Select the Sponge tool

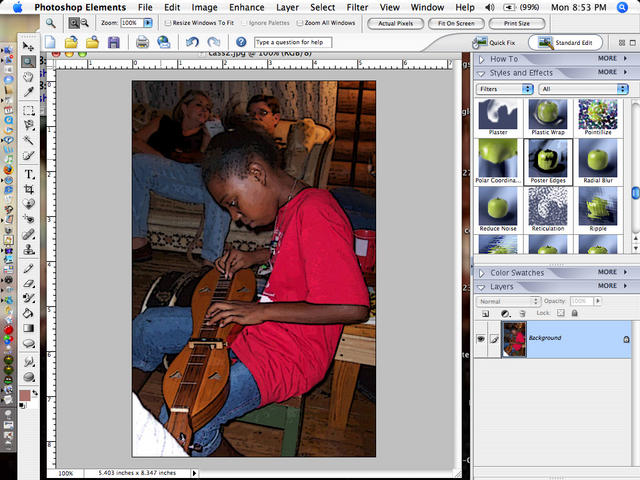click(x=28, y=377)
